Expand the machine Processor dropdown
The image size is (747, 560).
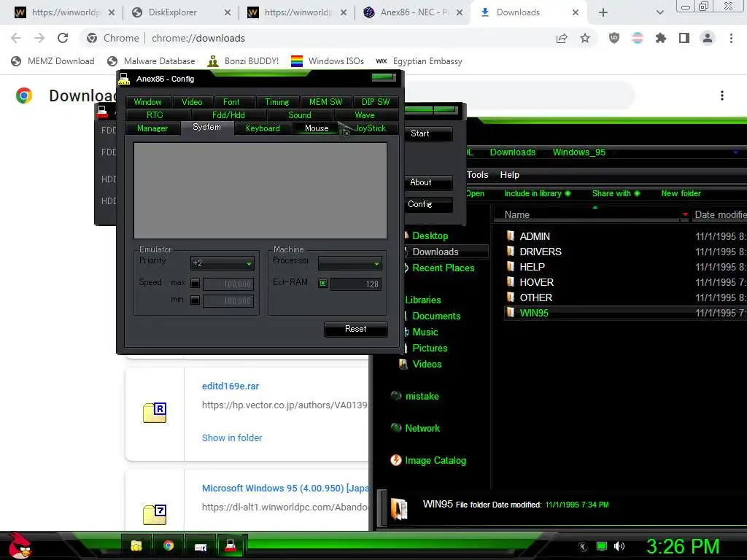point(349,263)
